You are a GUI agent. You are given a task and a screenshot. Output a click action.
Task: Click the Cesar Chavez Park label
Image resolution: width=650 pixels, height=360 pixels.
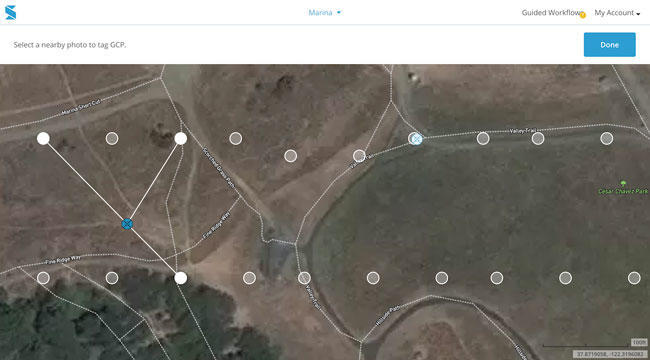tap(623, 192)
